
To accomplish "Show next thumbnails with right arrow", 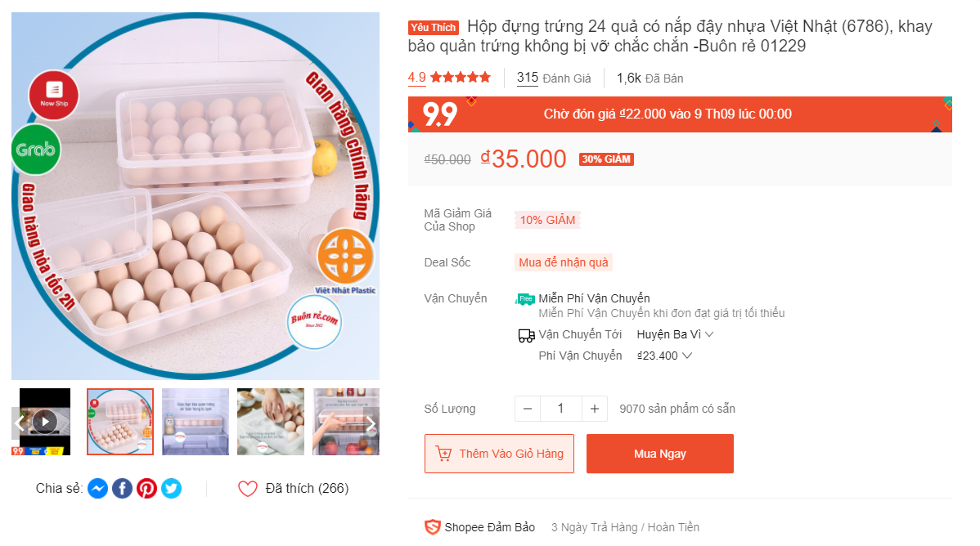I will [x=370, y=423].
